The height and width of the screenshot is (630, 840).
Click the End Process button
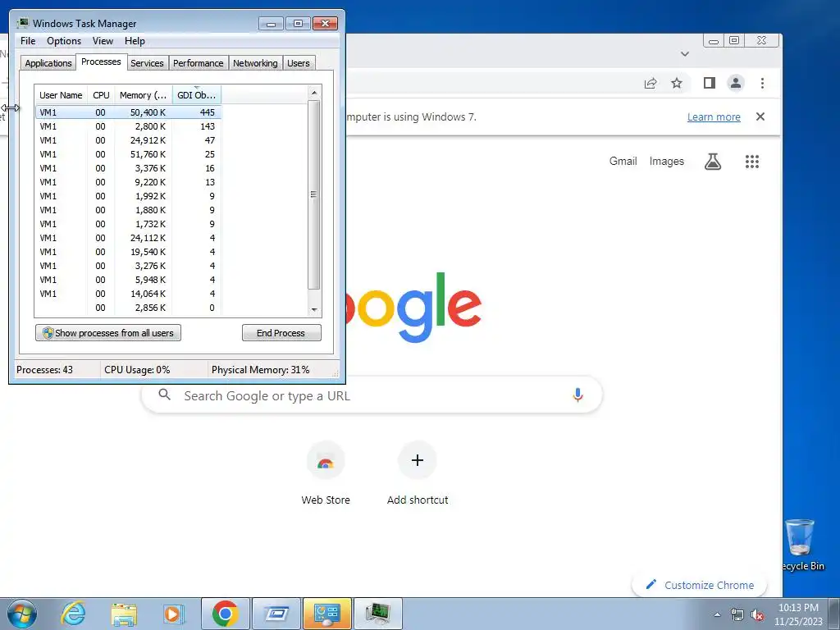pyautogui.click(x=281, y=333)
